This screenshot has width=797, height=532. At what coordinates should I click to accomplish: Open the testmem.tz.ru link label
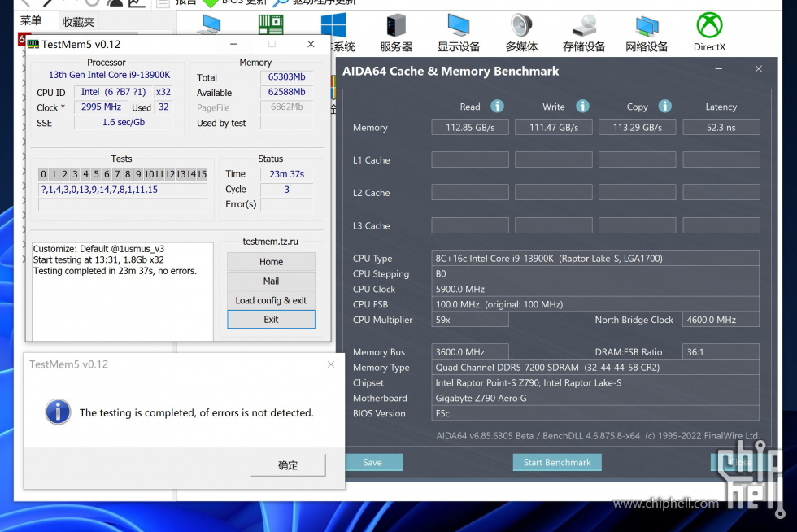[270, 242]
